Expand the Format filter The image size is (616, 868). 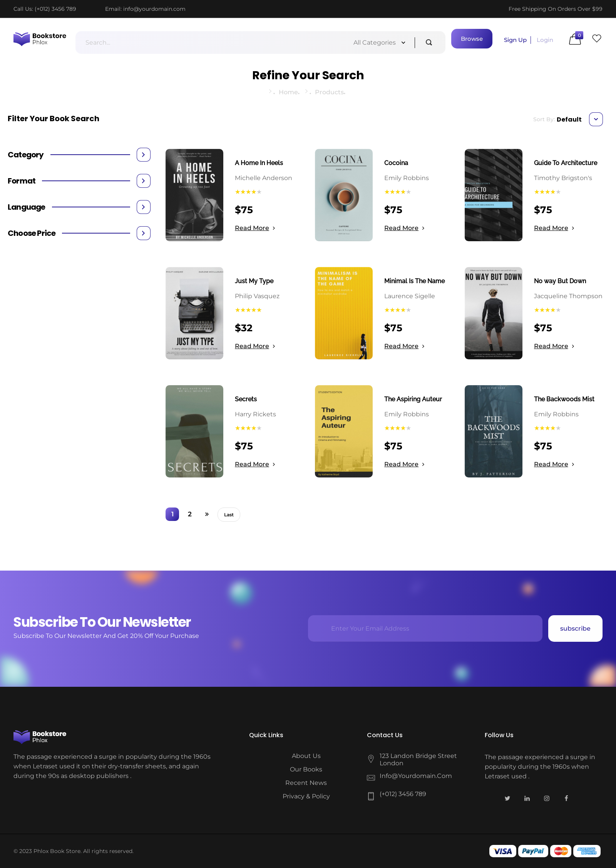tap(143, 181)
